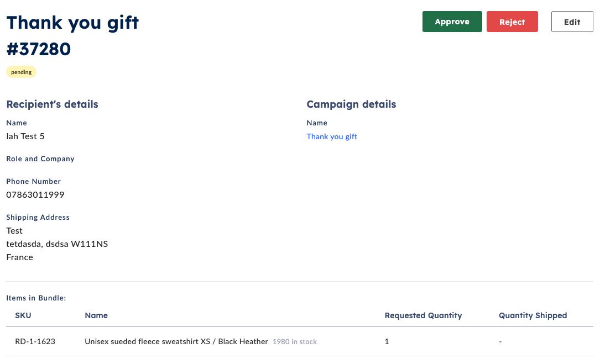
Task: Open the Edit order button
Action: (572, 22)
